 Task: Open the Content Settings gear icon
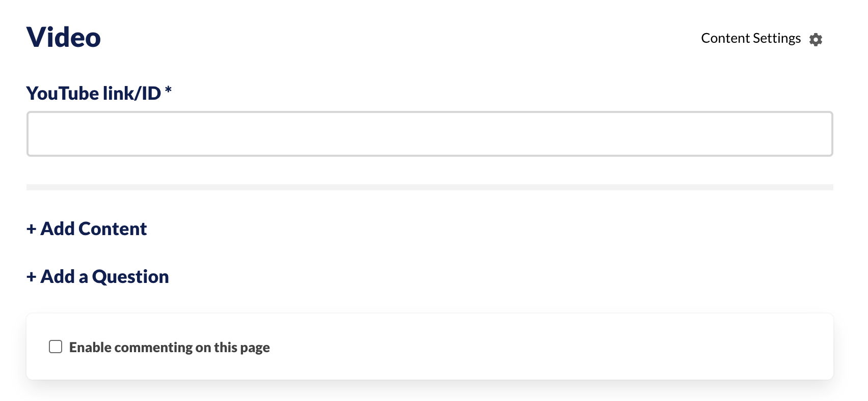[816, 39]
